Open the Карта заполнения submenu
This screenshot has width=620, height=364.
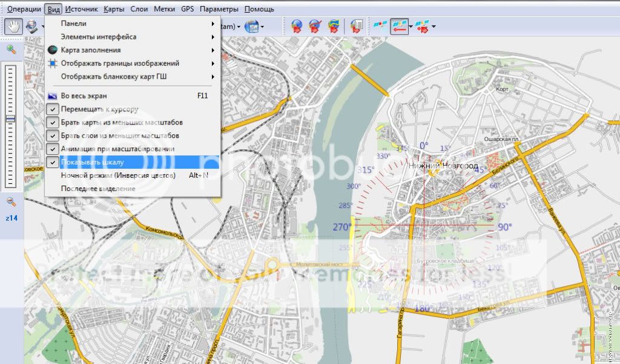(x=132, y=50)
